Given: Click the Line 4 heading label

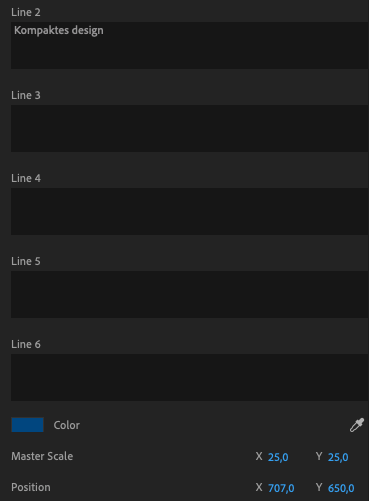Looking at the screenshot, I should point(26,178).
